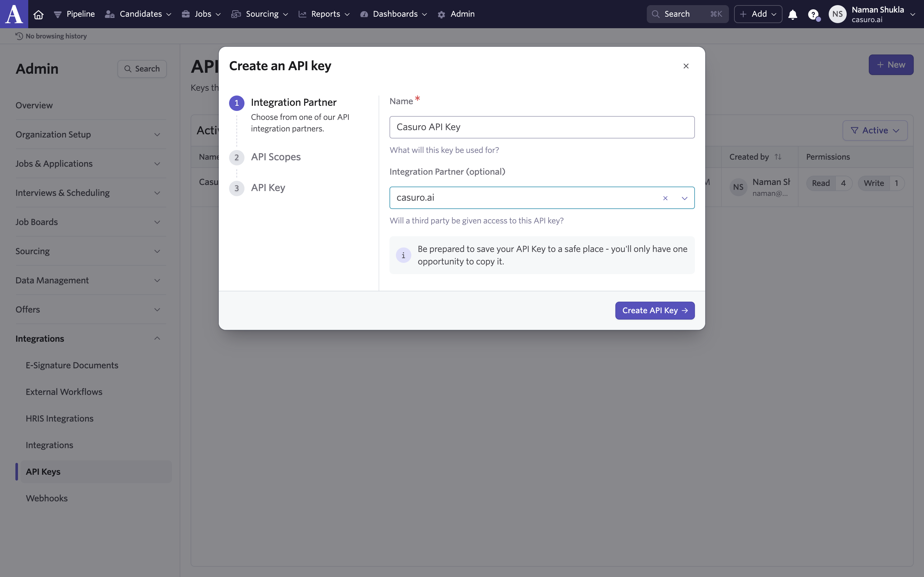Viewport: 924px width, 577px height.
Task: Open the Integration Partner dropdown
Action: [x=685, y=198]
